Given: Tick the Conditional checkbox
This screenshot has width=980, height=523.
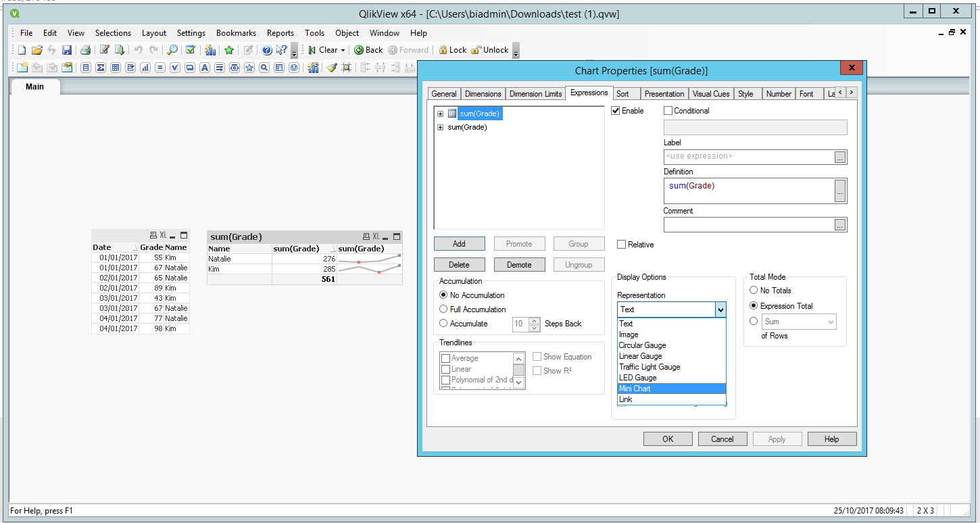Looking at the screenshot, I should coord(668,111).
